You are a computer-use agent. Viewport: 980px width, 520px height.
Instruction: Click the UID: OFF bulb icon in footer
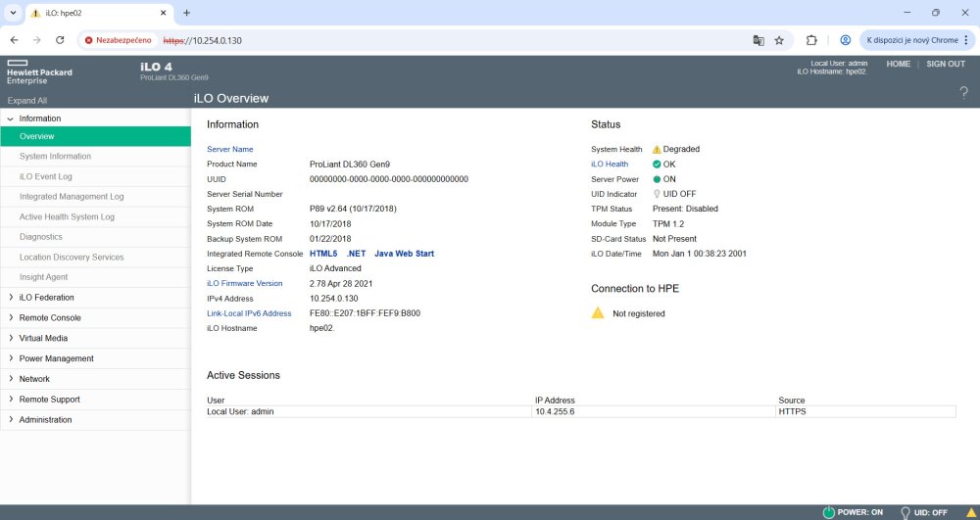point(906,512)
